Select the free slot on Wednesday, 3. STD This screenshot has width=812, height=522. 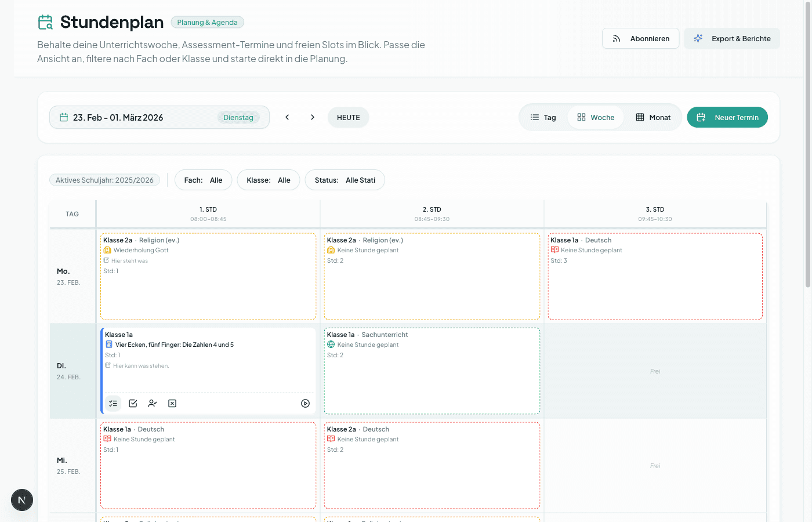(x=655, y=466)
